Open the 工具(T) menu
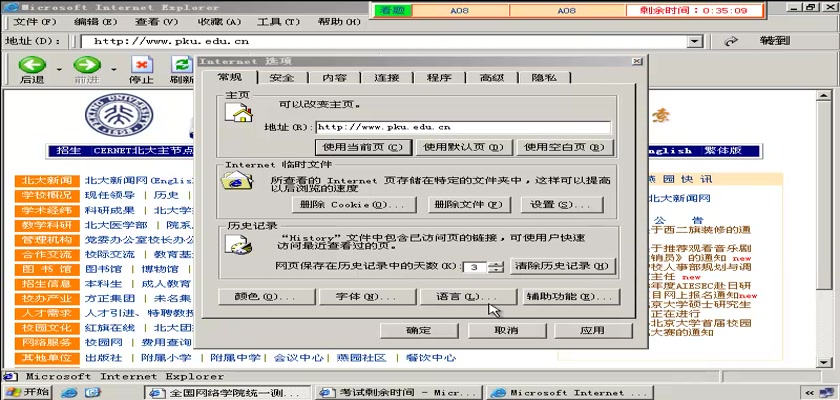Image resolution: width=840 pixels, height=400 pixels. [x=278, y=22]
